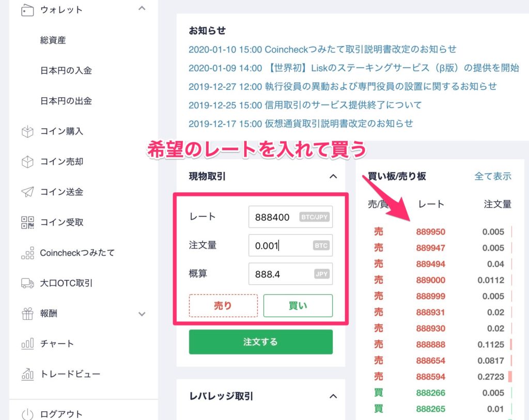The width and height of the screenshot is (529, 420).
Task: Click the paper plane coin send icon
Action: (27, 192)
